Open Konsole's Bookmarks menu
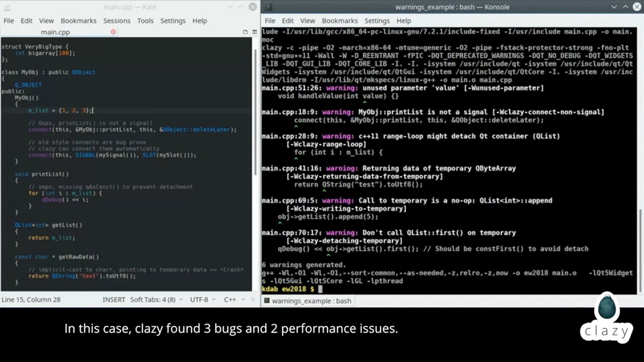The width and height of the screenshot is (644, 362). pos(340,21)
